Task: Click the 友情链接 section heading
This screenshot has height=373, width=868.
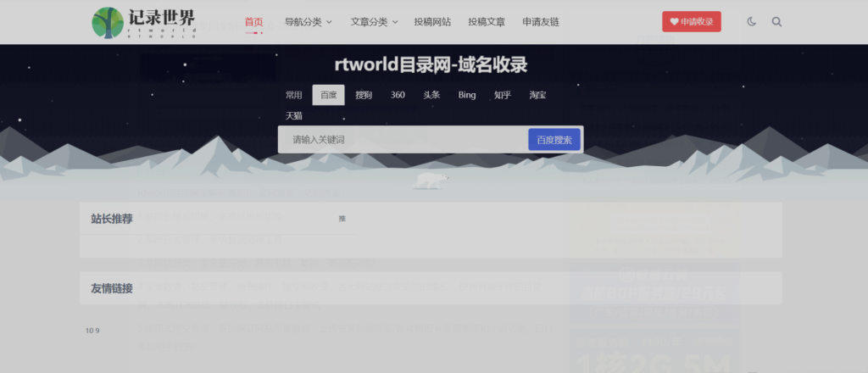Action: pos(112,288)
